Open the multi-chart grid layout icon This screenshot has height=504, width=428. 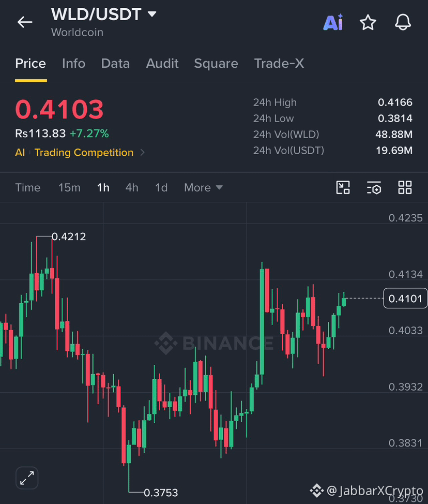pos(405,187)
